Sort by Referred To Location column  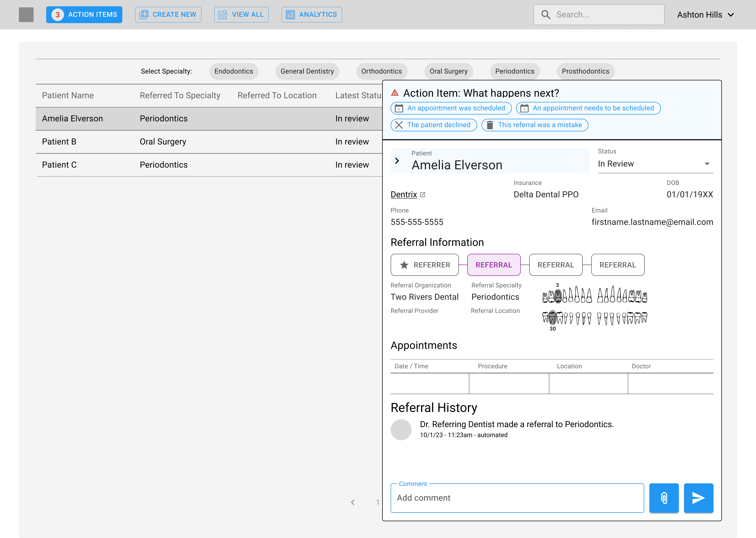277,95
